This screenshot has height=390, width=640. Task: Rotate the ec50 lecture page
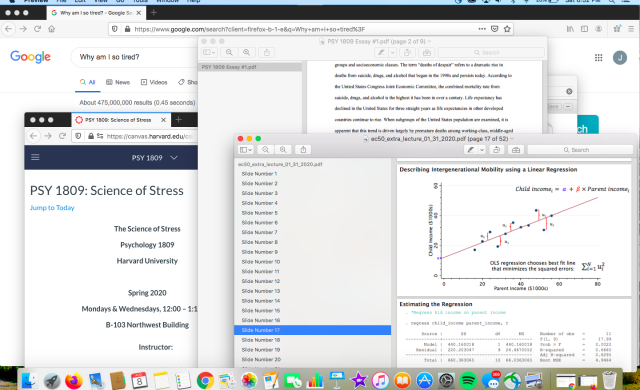click(x=496, y=150)
